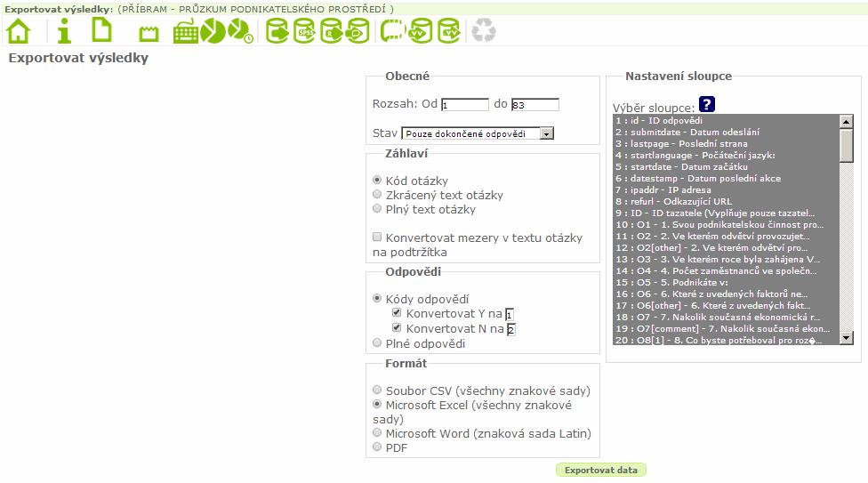Choose Plné odpovědi answer option
The image size is (868, 483).
(377, 342)
